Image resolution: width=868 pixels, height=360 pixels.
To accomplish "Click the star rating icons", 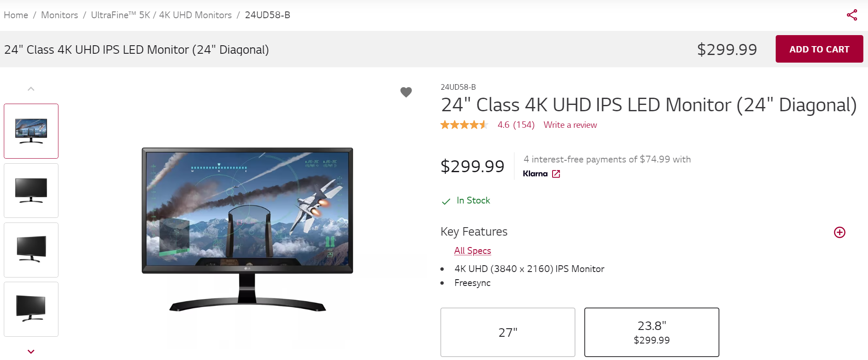I will click(x=464, y=125).
